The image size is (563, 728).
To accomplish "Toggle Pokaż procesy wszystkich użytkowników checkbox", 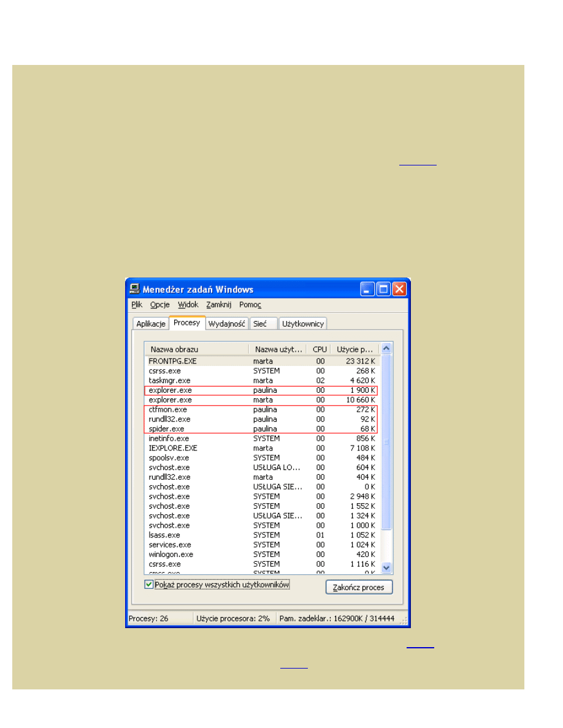I will click(148, 585).
